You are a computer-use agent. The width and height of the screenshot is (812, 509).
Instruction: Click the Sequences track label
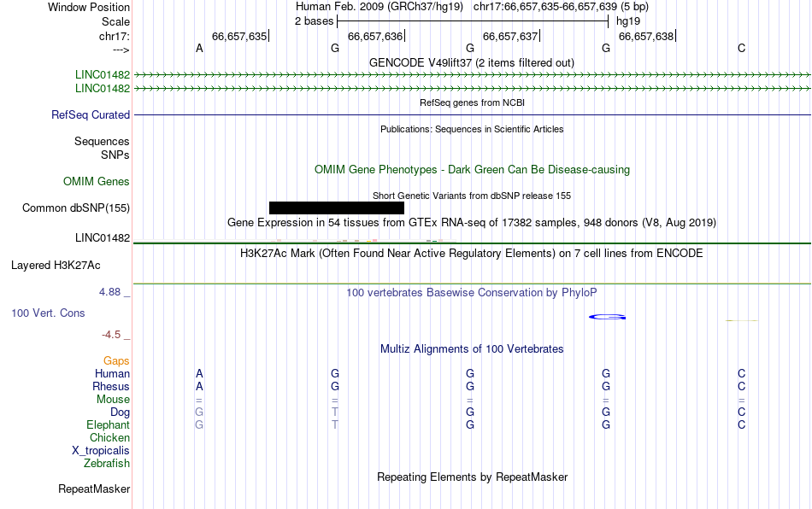tap(102, 141)
